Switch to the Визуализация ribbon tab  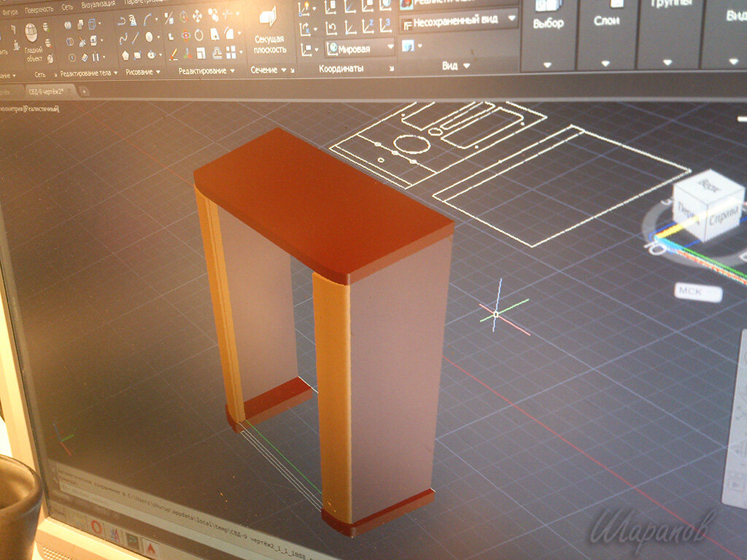pos(98,5)
